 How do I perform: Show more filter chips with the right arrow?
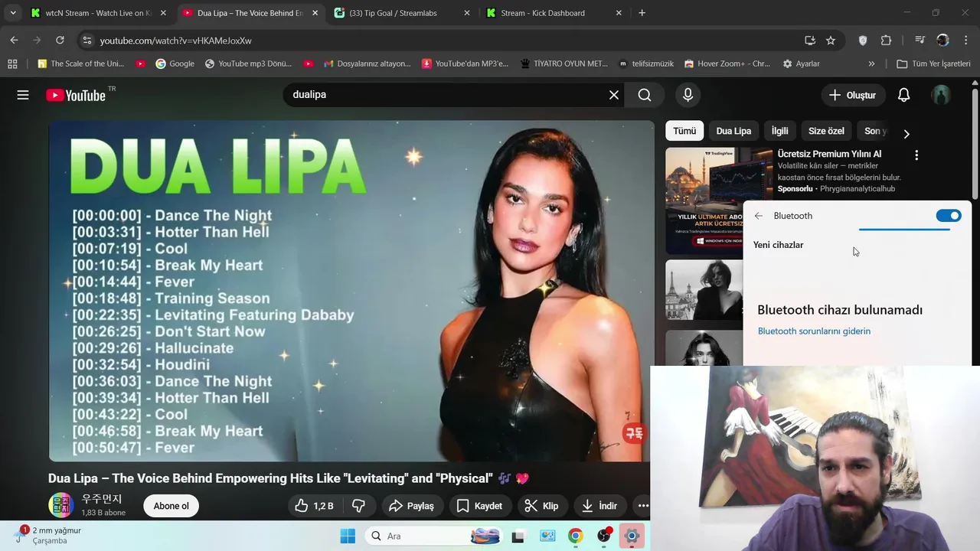click(906, 134)
